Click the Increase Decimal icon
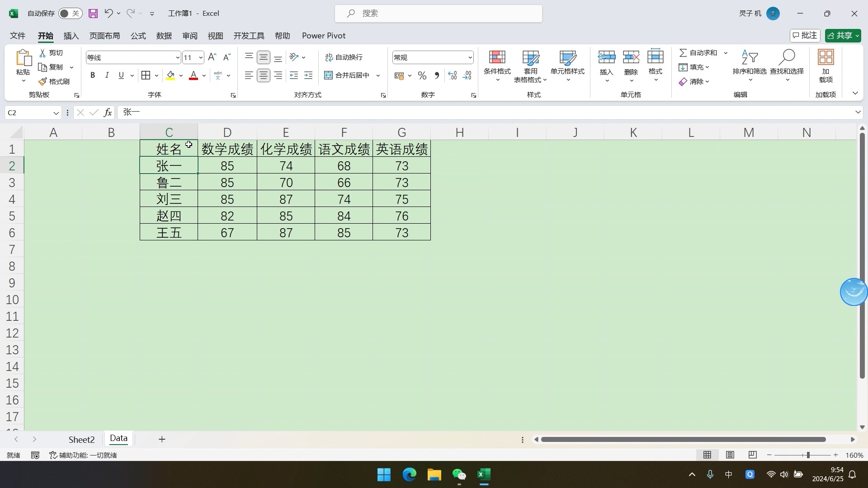Image resolution: width=868 pixels, height=488 pixels. coord(452,75)
